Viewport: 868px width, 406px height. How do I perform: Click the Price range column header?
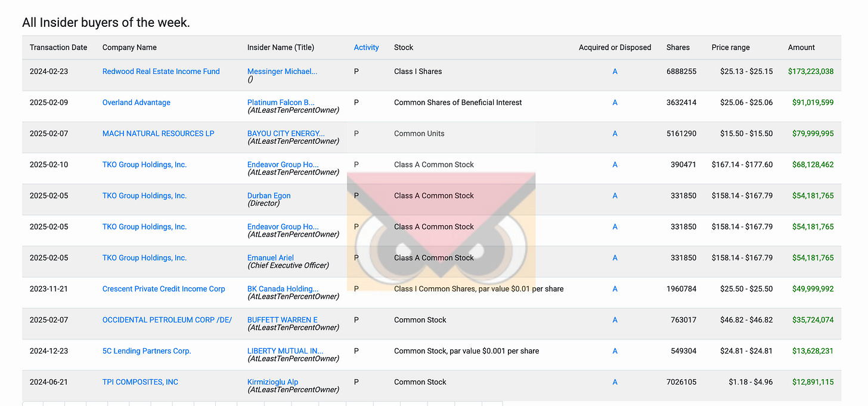point(730,47)
